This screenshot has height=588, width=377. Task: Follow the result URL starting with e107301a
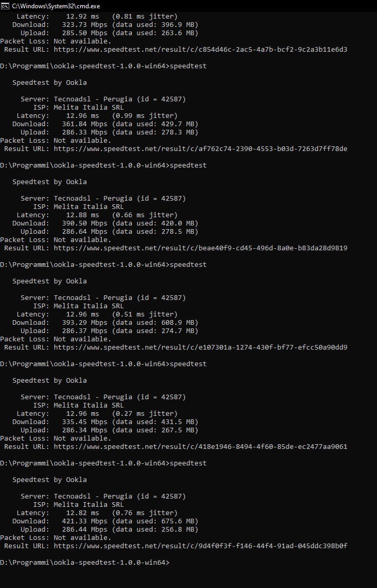tap(200, 348)
